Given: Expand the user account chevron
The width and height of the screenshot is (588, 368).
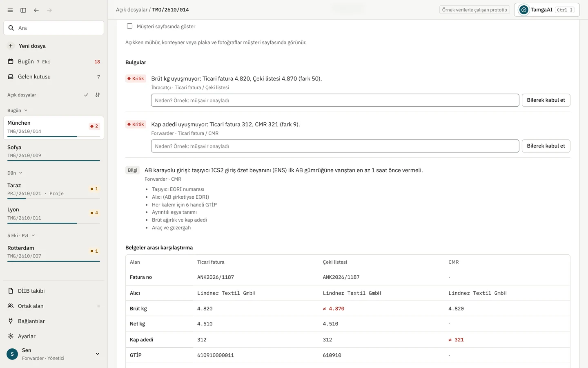Looking at the screenshot, I should (98, 354).
